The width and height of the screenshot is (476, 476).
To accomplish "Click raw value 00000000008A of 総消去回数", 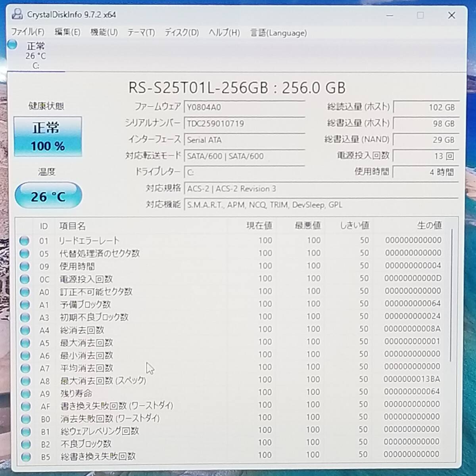I will tap(412, 329).
